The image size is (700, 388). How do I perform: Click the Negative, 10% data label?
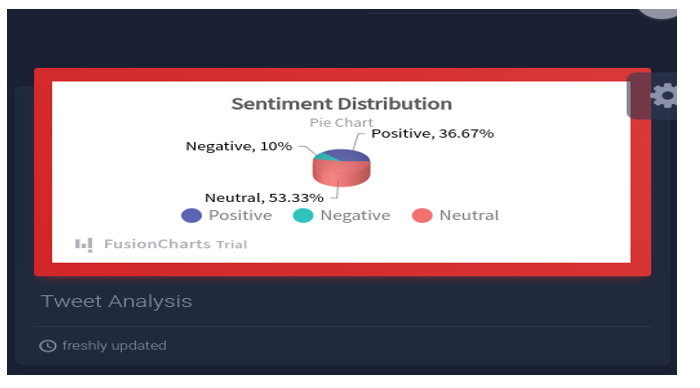pos(239,146)
